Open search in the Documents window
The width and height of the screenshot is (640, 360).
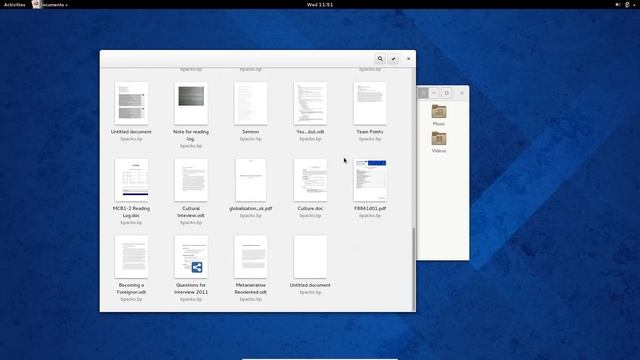[380, 59]
